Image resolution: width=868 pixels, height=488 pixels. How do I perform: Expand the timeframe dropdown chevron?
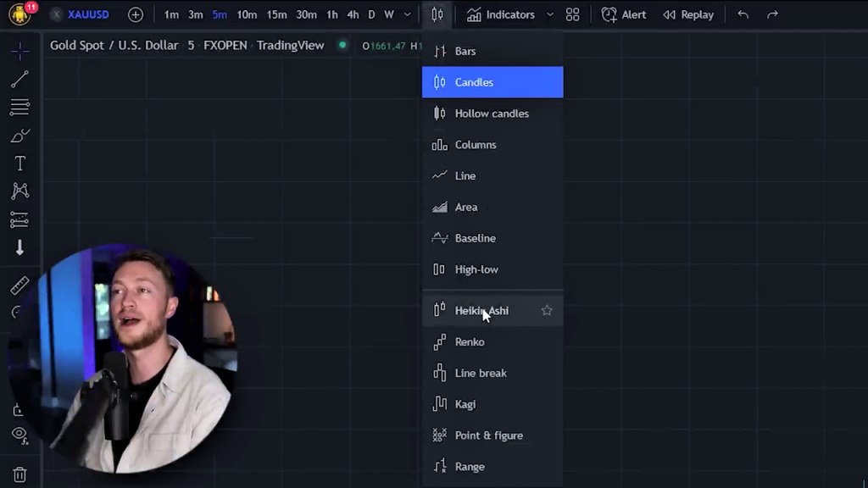408,14
